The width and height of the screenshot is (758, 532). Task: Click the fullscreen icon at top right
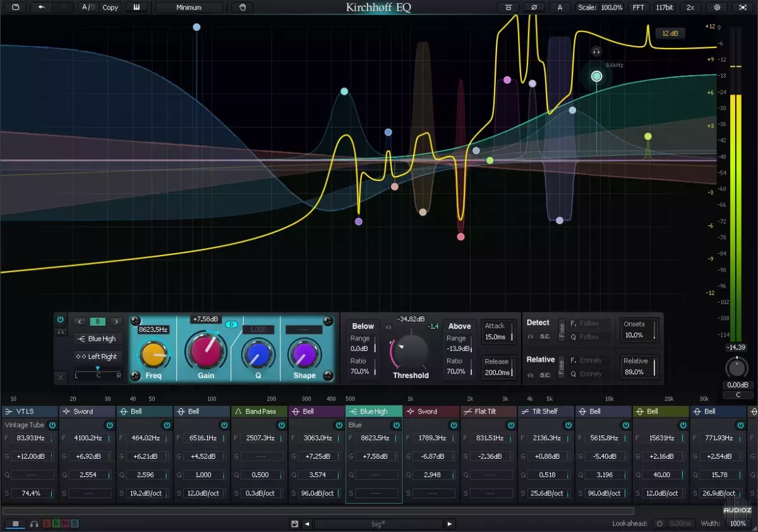pyautogui.click(x=742, y=8)
